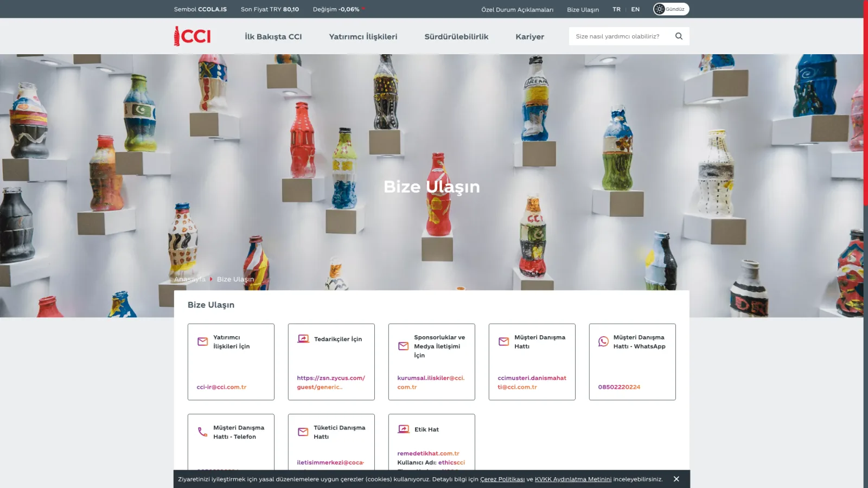Click Bize Ulaşın breadcrumb item
Image resolution: width=868 pixels, height=488 pixels.
pyautogui.click(x=235, y=279)
